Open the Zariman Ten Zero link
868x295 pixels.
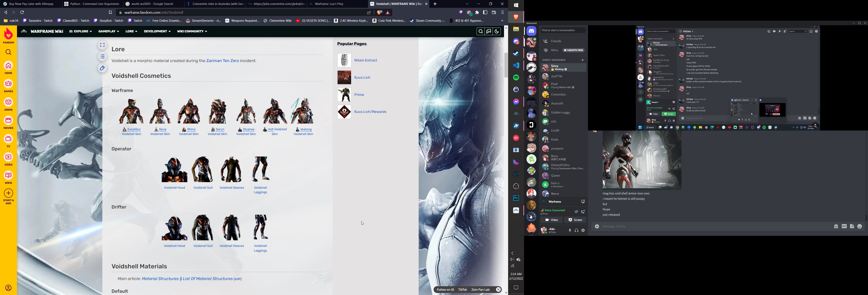[223, 61]
